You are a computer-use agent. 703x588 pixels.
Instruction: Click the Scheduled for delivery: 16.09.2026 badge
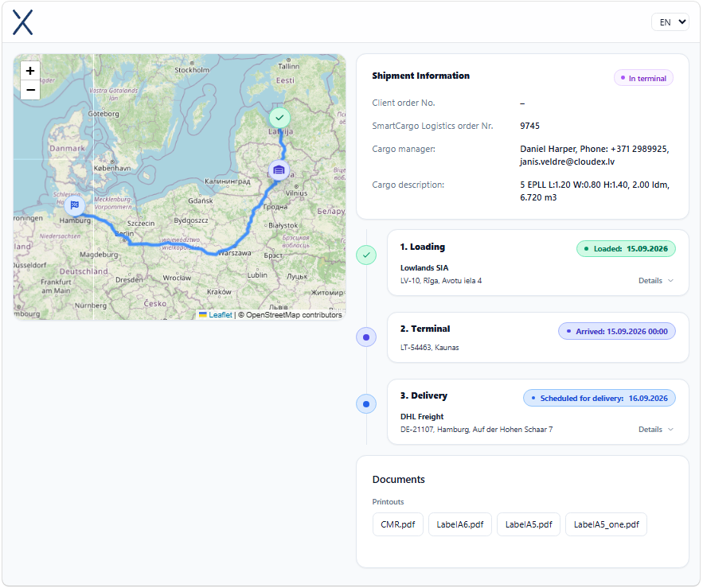600,398
